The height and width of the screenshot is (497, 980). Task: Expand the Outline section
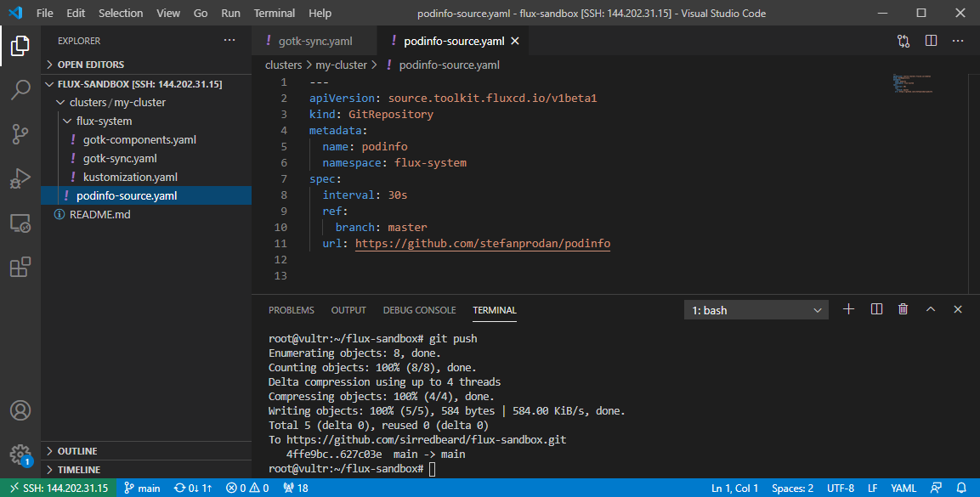pyautogui.click(x=146, y=451)
